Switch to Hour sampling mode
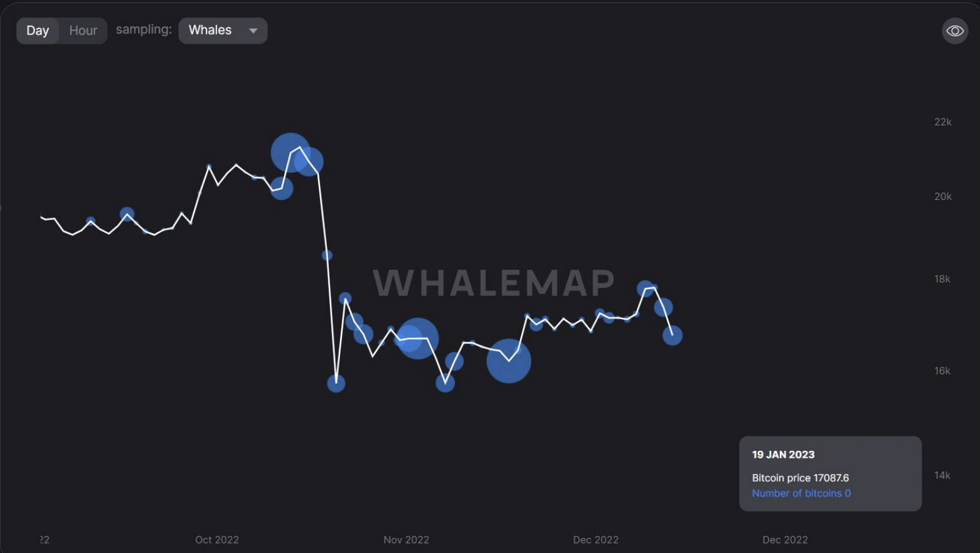The width and height of the screenshot is (980, 553). (x=82, y=30)
